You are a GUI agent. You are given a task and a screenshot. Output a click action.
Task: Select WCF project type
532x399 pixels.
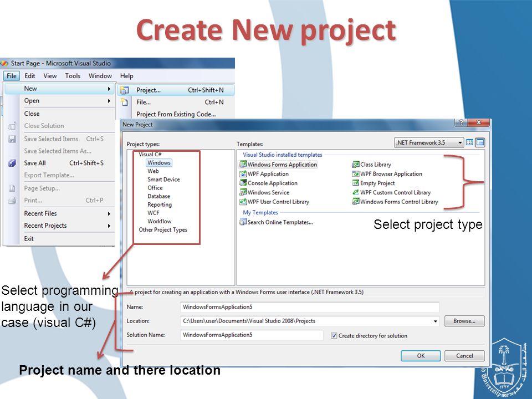click(154, 213)
